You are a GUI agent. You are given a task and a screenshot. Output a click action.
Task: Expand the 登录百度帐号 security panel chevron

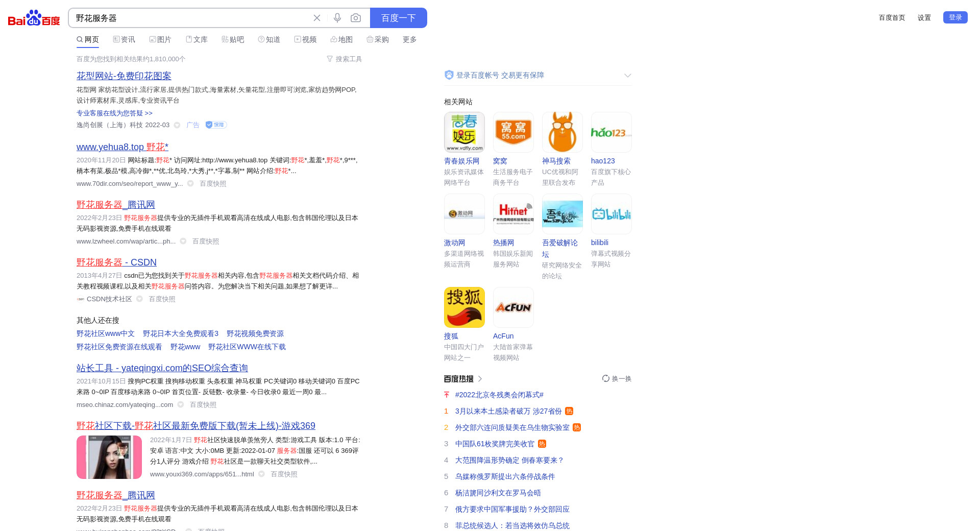[x=627, y=76]
